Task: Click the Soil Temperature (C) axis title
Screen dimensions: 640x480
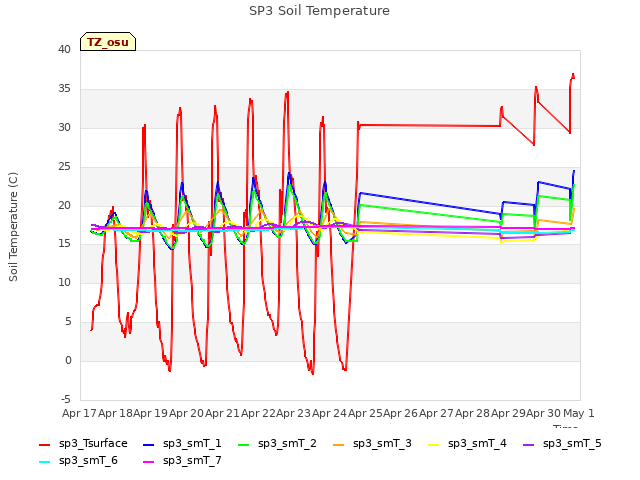Action: click(x=13, y=227)
